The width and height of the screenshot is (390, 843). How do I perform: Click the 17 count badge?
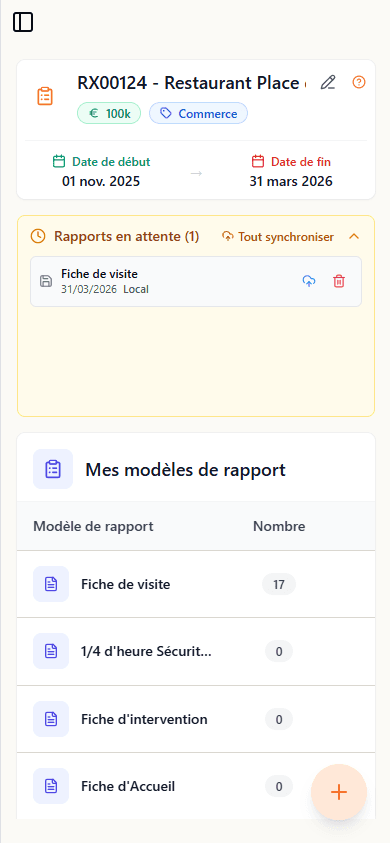click(279, 584)
